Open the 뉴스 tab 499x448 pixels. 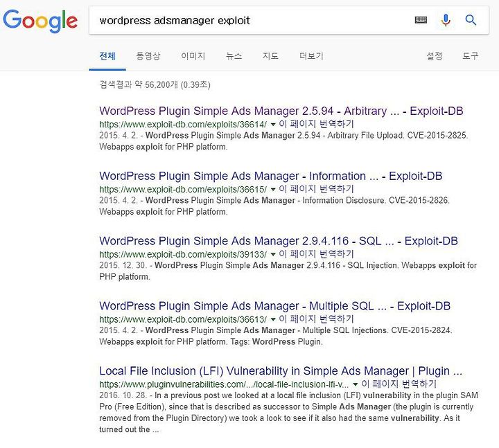(x=234, y=56)
